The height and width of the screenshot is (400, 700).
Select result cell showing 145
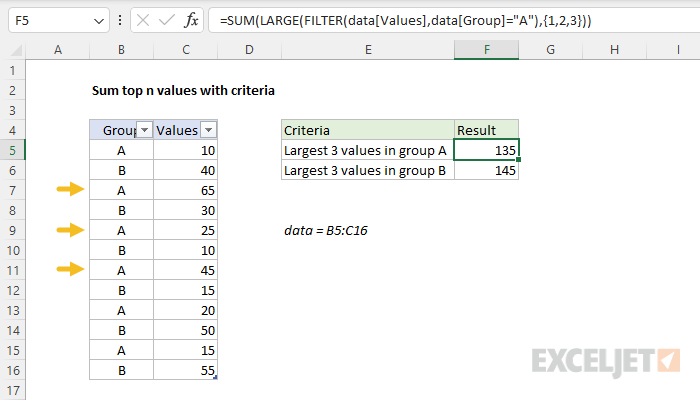(487, 170)
